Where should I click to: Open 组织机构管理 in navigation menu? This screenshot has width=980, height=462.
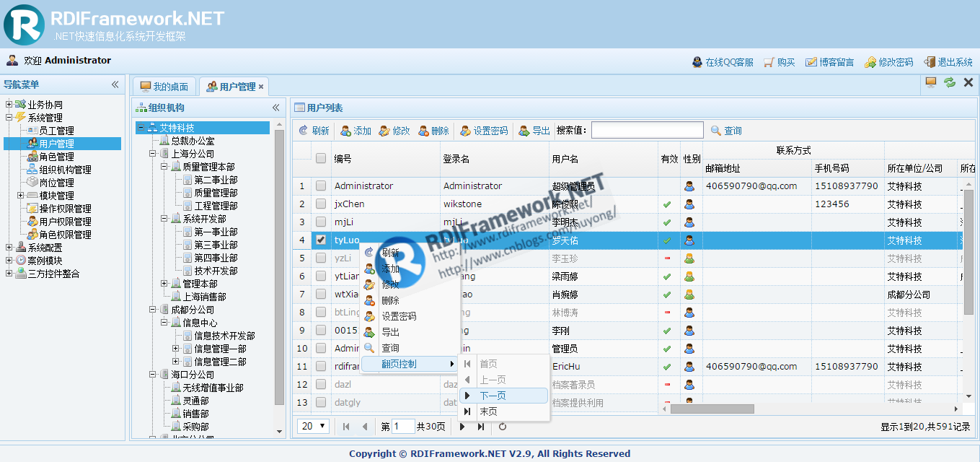click(x=65, y=170)
